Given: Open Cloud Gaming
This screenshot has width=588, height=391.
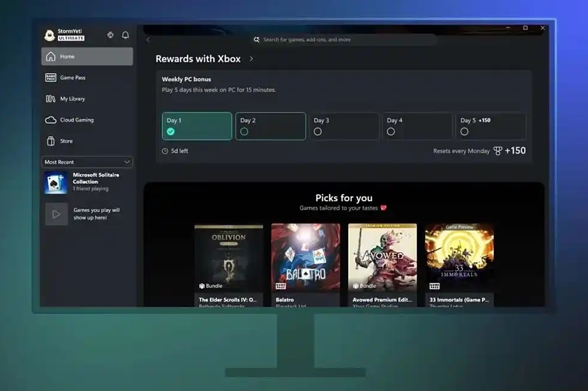Looking at the screenshot, I should tap(87, 120).
